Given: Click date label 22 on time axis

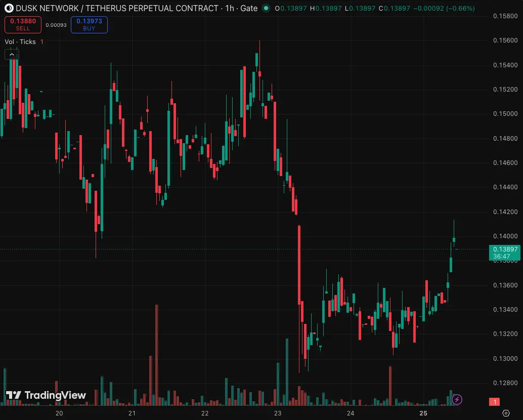Looking at the screenshot, I should pyautogui.click(x=205, y=413).
